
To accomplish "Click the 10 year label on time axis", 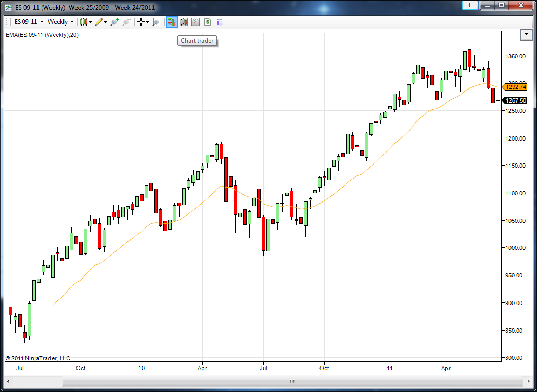I will click(x=142, y=368).
